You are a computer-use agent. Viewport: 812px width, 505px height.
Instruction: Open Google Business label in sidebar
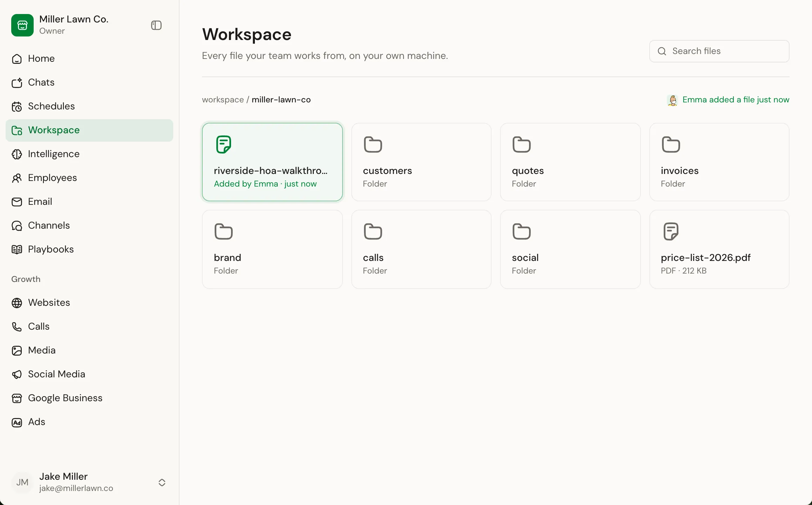(x=65, y=398)
